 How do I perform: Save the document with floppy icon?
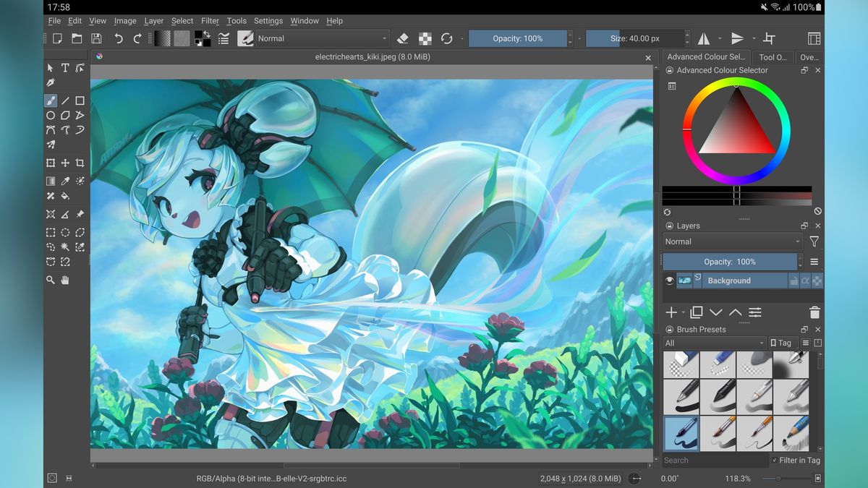96,38
